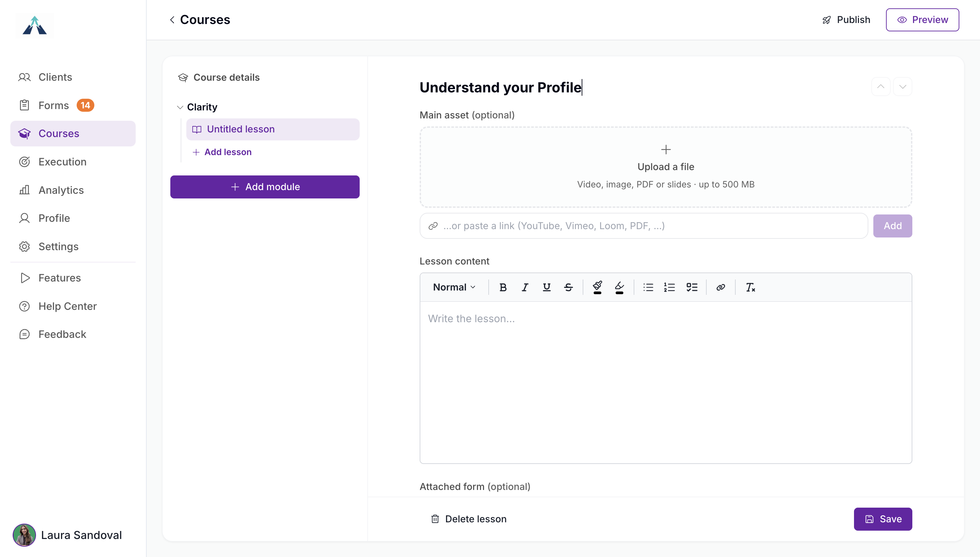The height and width of the screenshot is (557, 980).
Task: Move lesson down with chevron arrow
Action: click(902, 87)
